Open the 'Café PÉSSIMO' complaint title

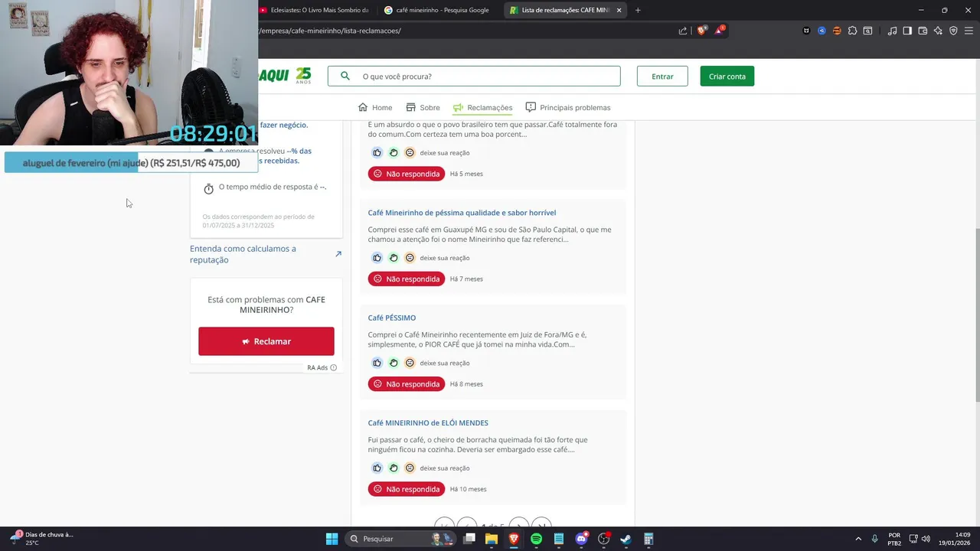tap(392, 318)
